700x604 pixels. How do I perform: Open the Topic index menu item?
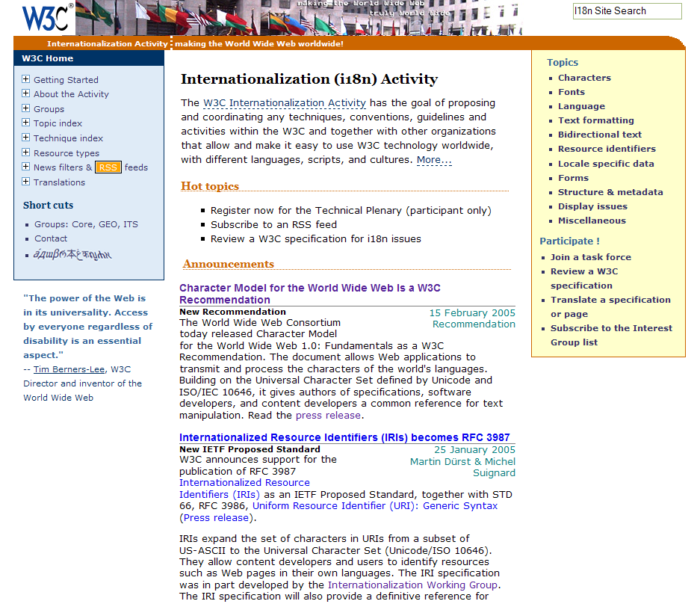tap(58, 123)
